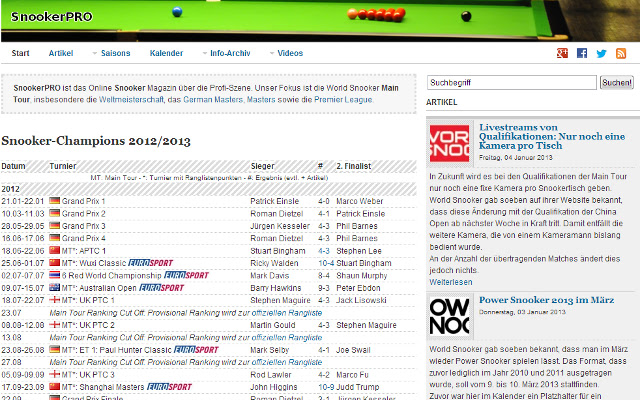Open the German Masters link

(x=213, y=100)
